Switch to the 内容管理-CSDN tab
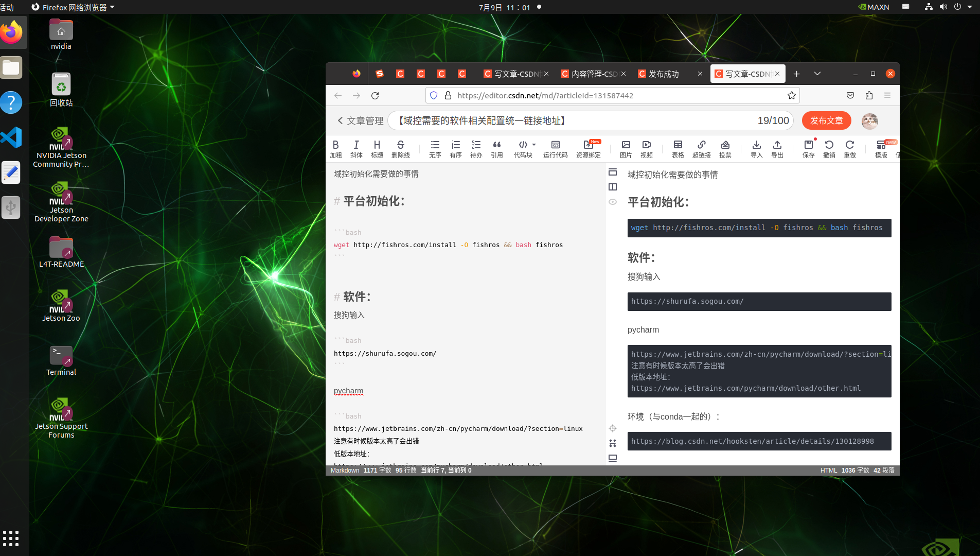 [593, 74]
